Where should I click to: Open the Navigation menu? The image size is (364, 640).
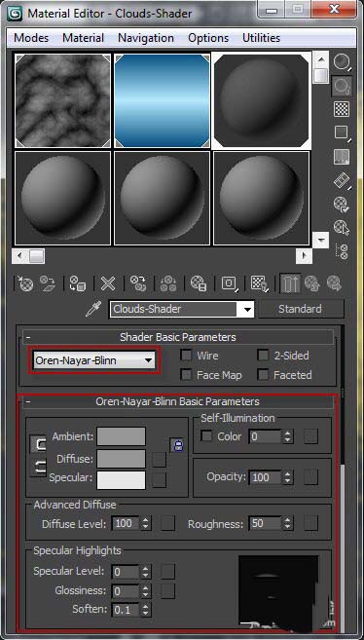click(x=146, y=38)
